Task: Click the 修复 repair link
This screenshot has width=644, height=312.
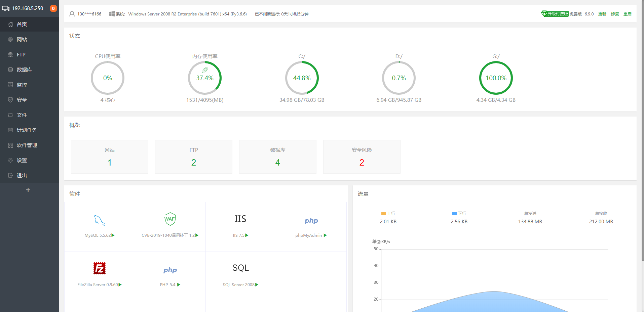Action: 615,14
